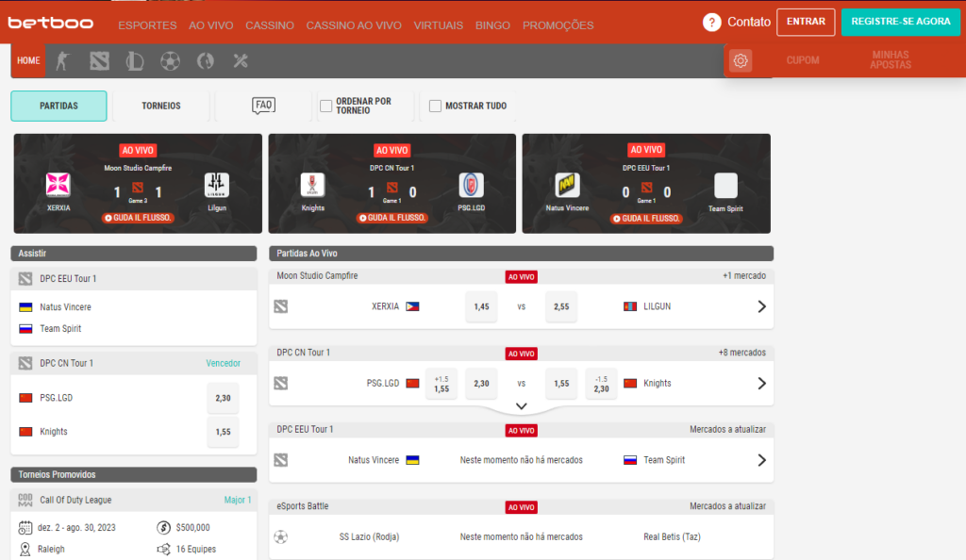Click the Call Of Duty League logo icon
Image resolution: width=966 pixels, height=560 pixels.
click(x=25, y=500)
